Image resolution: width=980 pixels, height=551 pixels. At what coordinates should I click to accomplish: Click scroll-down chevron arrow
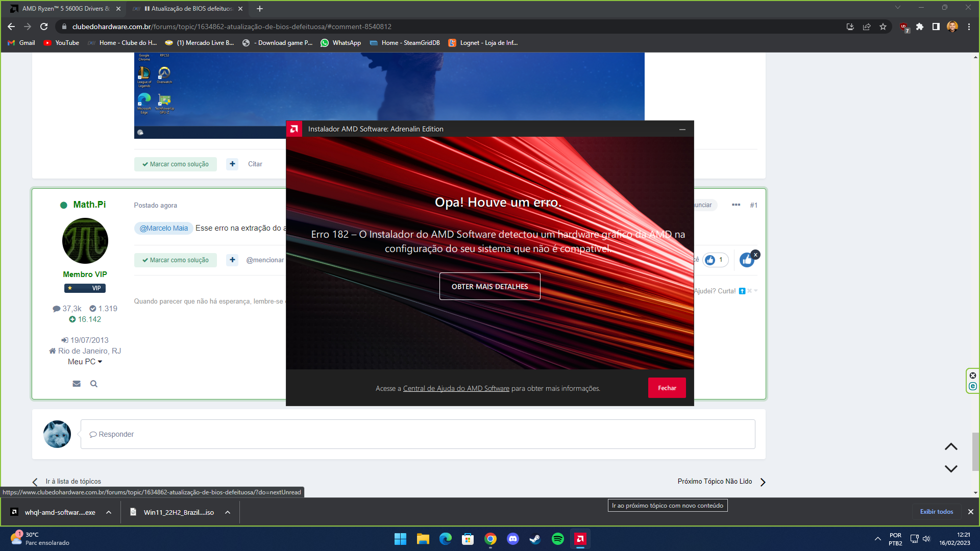point(951,468)
